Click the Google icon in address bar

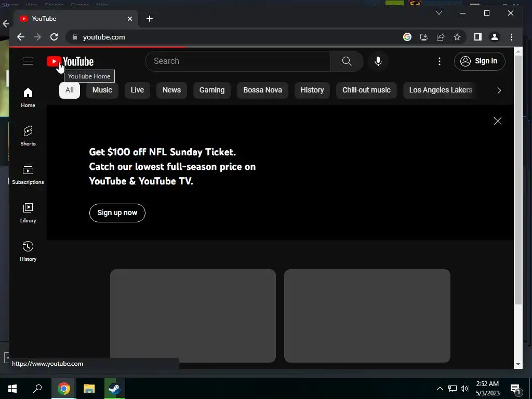pyautogui.click(x=407, y=37)
